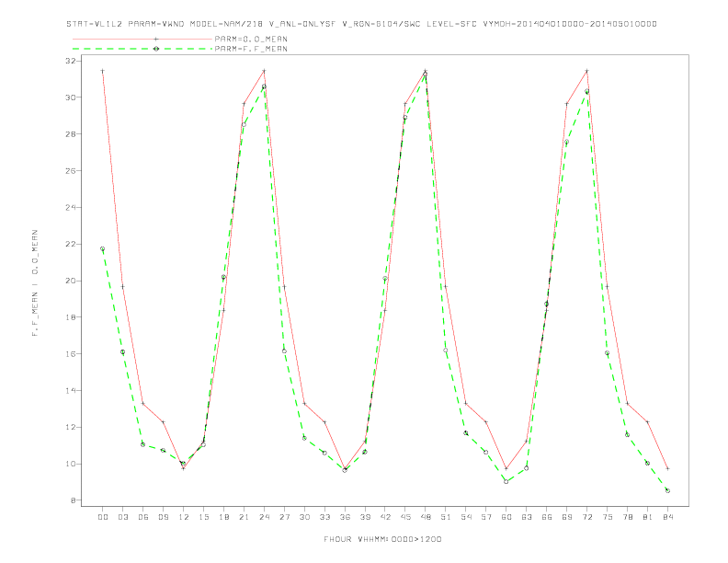Click x-axis forecast hour label 51
728x563 pixels.
[446, 517]
